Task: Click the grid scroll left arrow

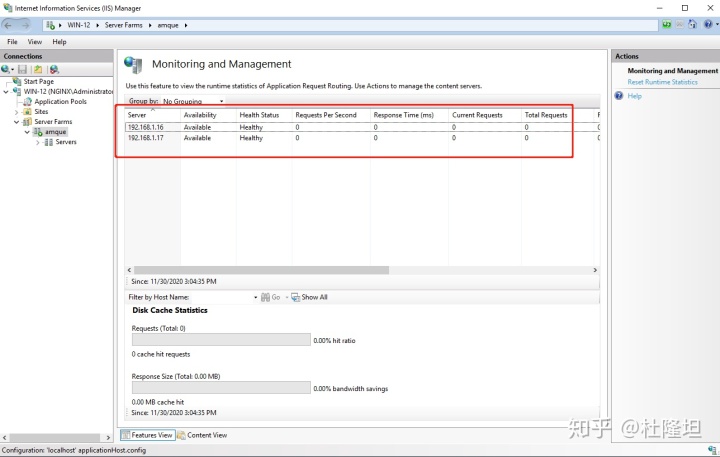Action: [129, 270]
